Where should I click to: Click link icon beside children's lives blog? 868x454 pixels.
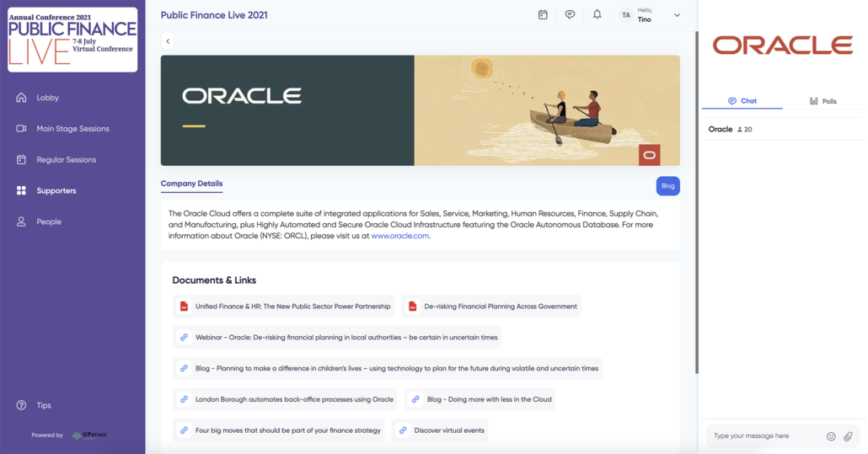coord(184,368)
